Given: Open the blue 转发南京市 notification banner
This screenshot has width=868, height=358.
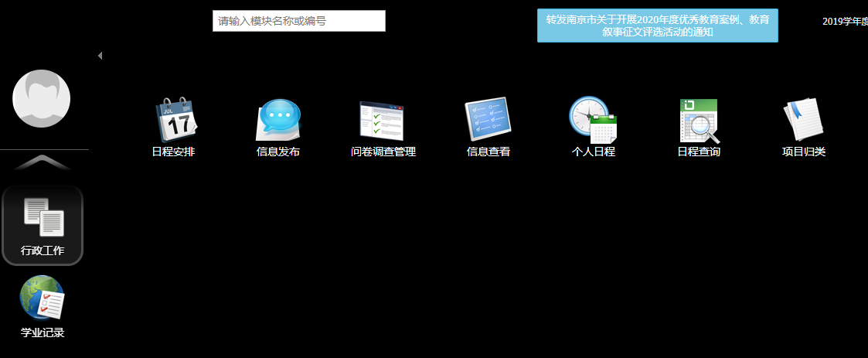Looking at the screenshot, I should [x=657, y=26].
